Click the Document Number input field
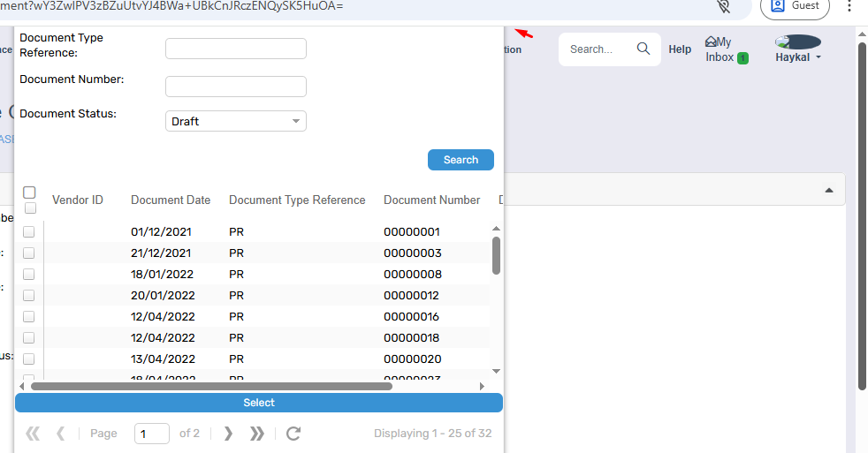 click(x=235, y=87)
